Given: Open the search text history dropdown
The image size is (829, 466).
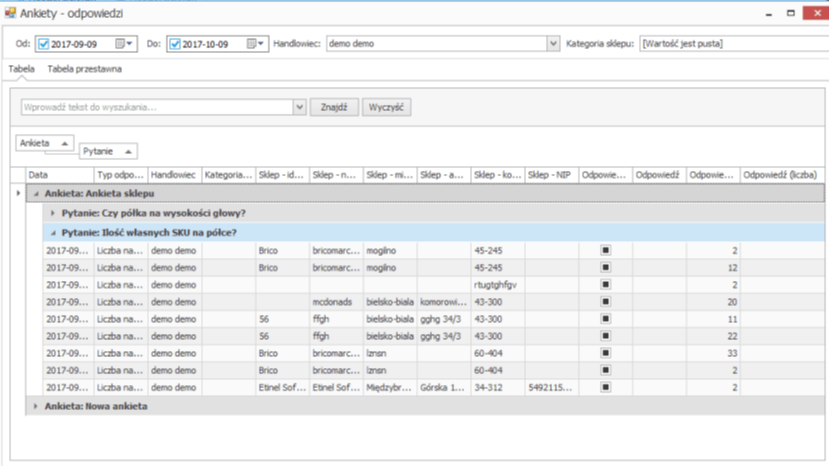Looking at the screenshot, I should click(x=299, y=107).
